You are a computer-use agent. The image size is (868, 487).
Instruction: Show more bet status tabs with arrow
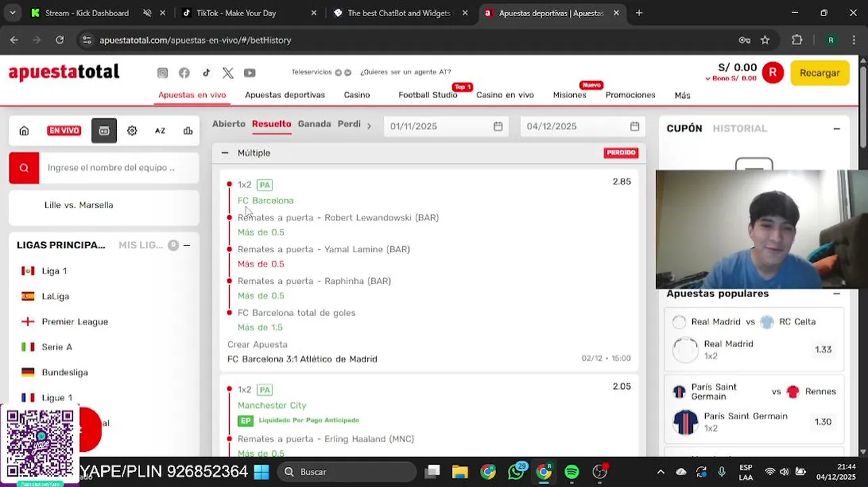[369, 126]
